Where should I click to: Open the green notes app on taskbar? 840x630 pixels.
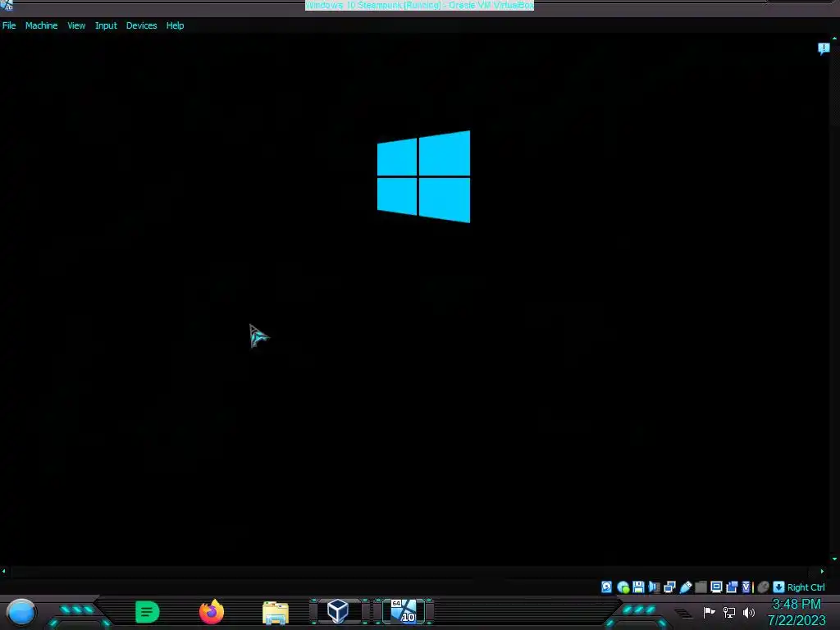148,612
